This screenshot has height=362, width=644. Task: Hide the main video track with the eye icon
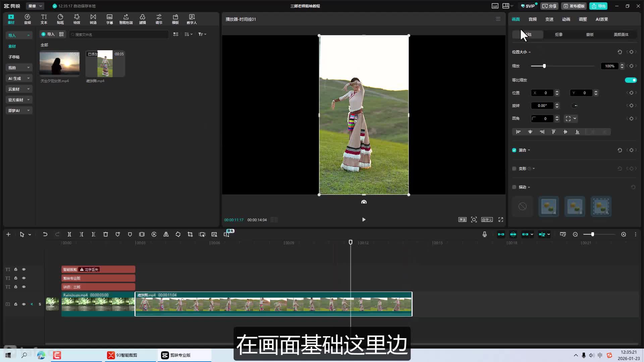tap(24, 304)
